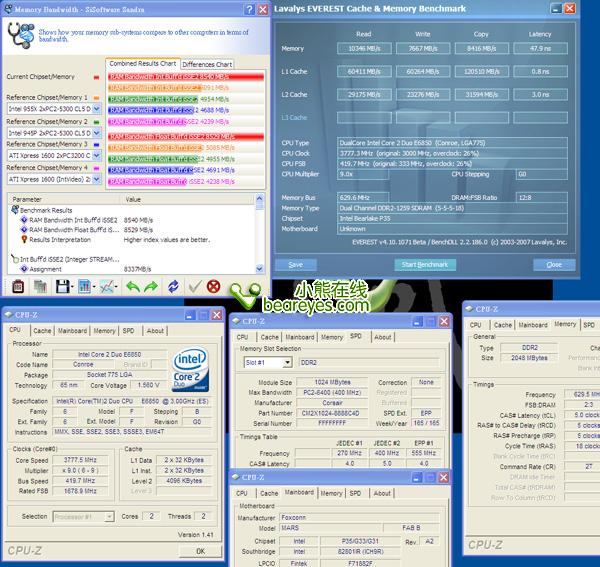Open the Save icon's dropdown arrow in Sandra
This screenshot has height=567, width=600.
pyautogui.click(x=72, y=286)
